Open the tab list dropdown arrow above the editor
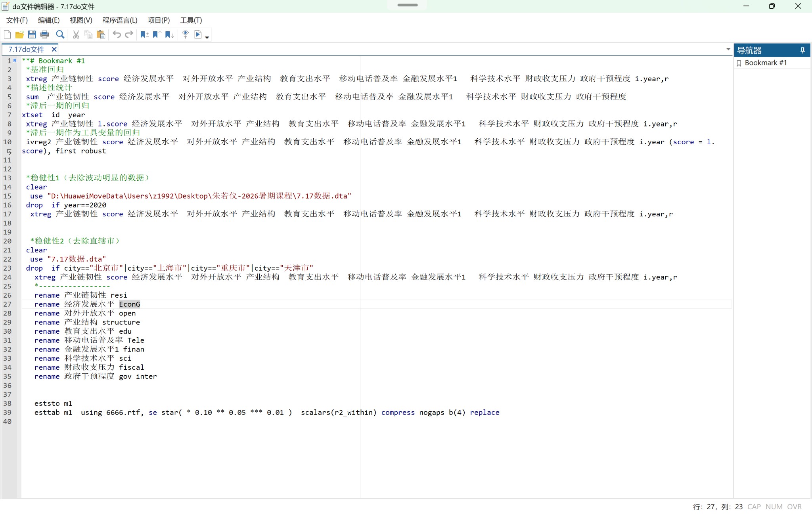812x514 pixels. point(728,49)
